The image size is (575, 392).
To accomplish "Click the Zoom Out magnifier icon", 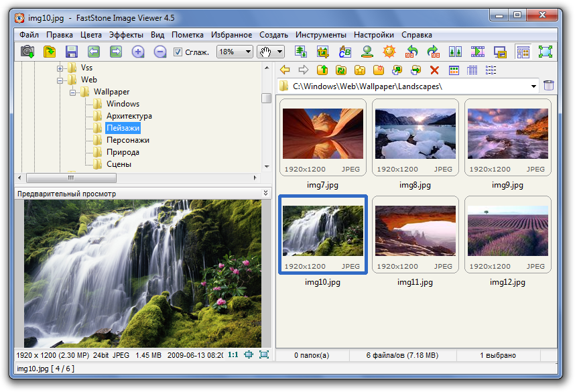I will pyautogui.click(x=160, y=52).
